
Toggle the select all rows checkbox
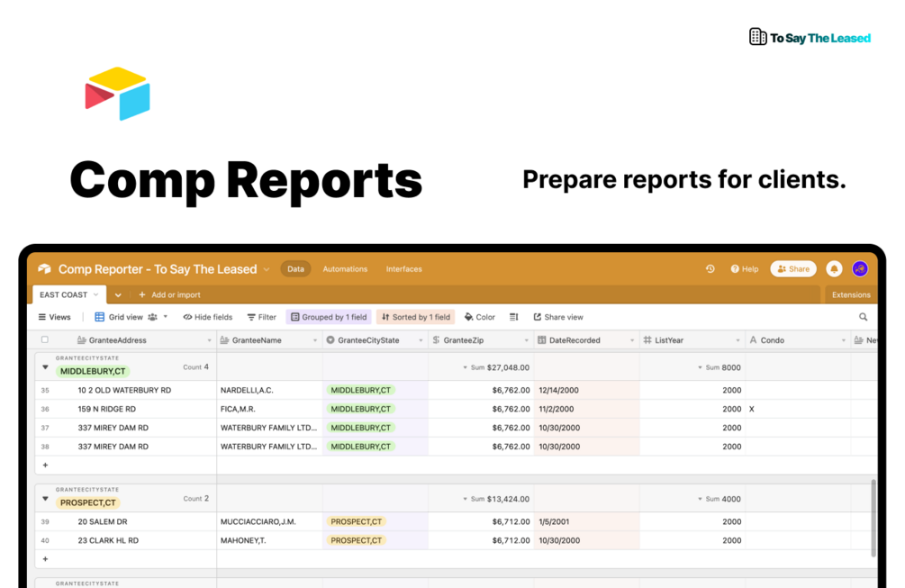[45, 339]
